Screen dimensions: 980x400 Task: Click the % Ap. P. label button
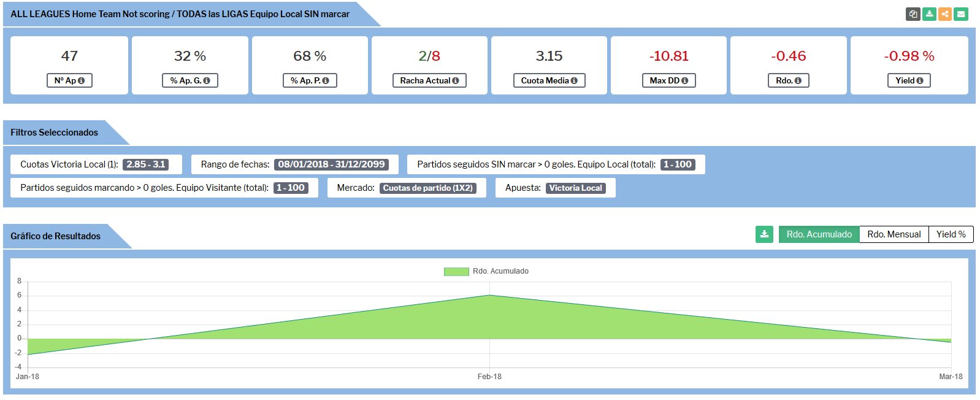(310, 80)
